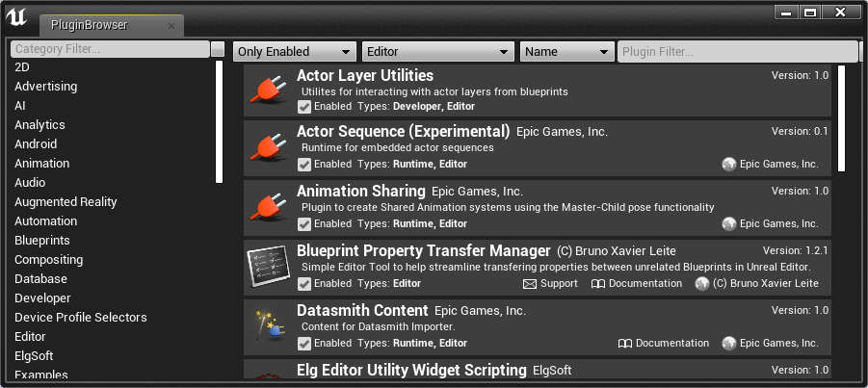Open Documentation link for Datasmith Content

coord(672,343)
